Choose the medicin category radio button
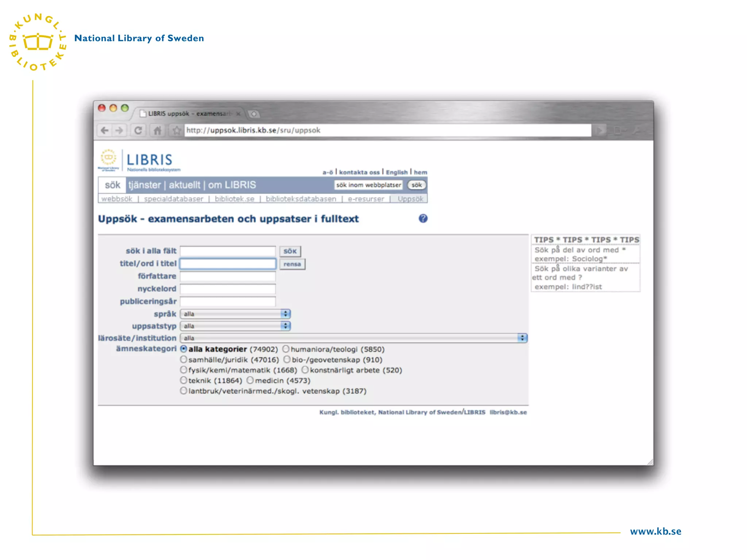 250,380
